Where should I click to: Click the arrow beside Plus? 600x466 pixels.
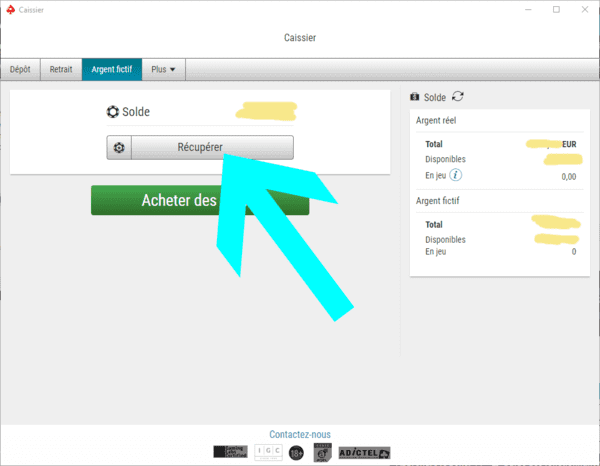pos(173,70)
